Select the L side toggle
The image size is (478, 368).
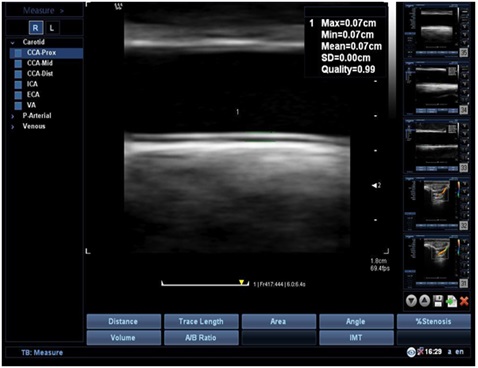click(52, 28)
